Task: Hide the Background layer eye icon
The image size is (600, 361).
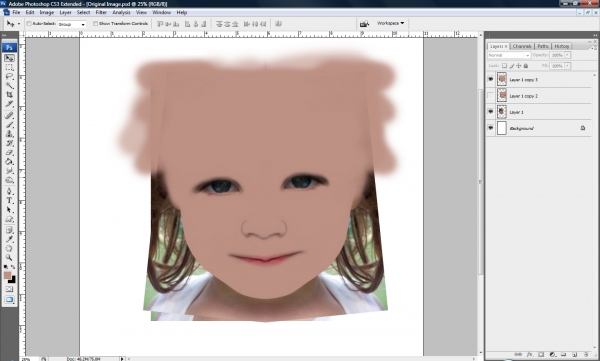Action: coord(491,128)
